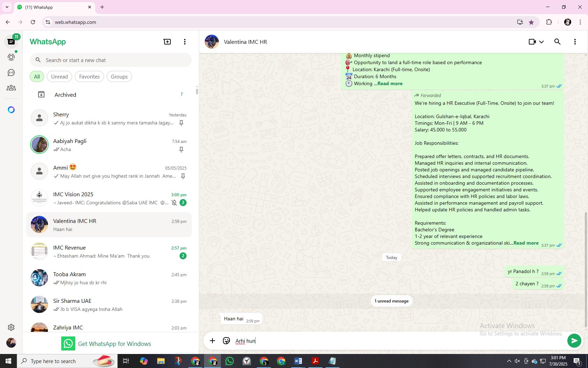Select the Favorites filter
Image resolution: width=588 pixels, height=368 pixels.
(x=89, y=77)
